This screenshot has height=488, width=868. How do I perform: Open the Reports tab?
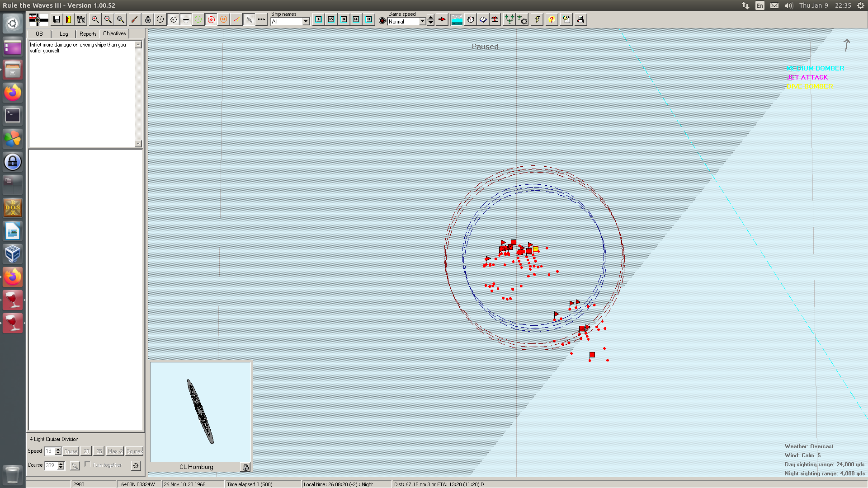[x=88, y=34]
